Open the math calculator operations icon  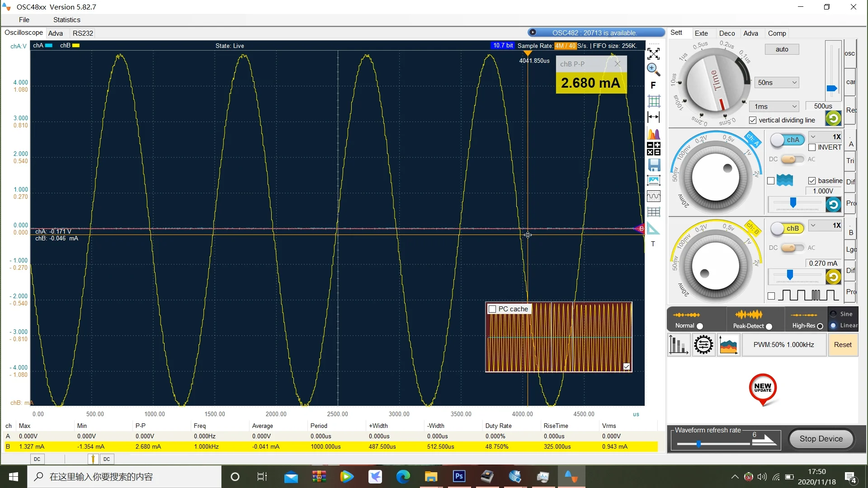pyautogui.click(x=653, y=149)
